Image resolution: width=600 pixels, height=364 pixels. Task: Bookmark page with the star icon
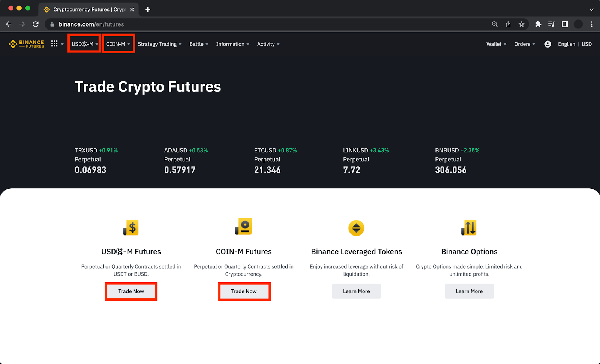point(521,24)
